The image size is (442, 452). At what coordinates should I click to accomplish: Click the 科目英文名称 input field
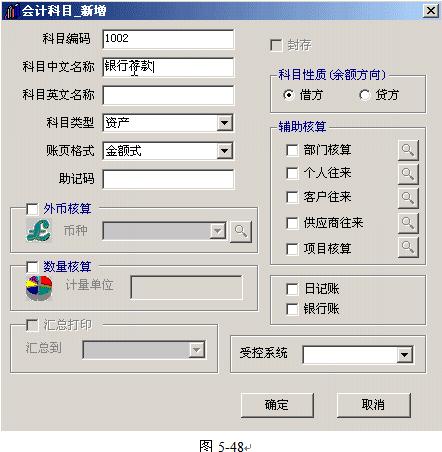click(x=168, y=95)
